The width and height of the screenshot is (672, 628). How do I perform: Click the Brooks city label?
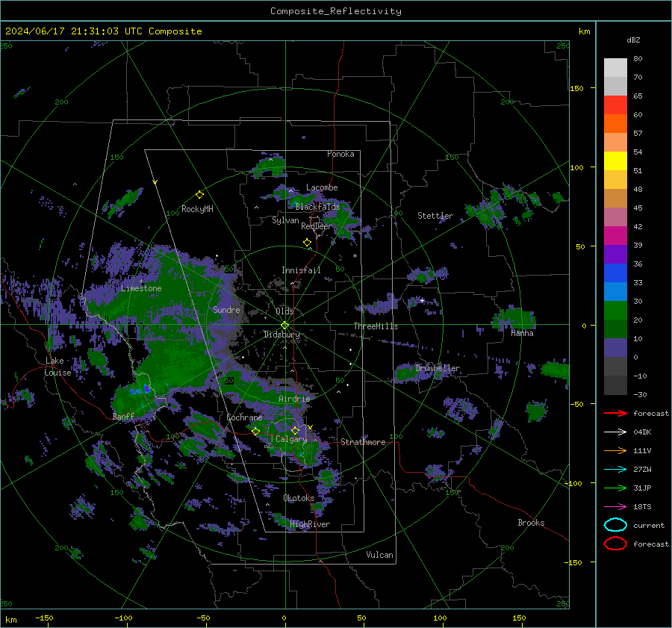531,523
